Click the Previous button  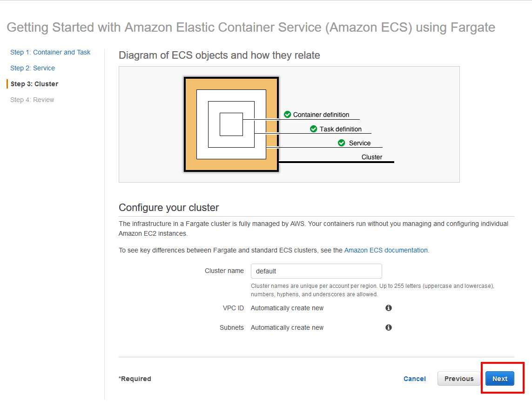(459, 379)
